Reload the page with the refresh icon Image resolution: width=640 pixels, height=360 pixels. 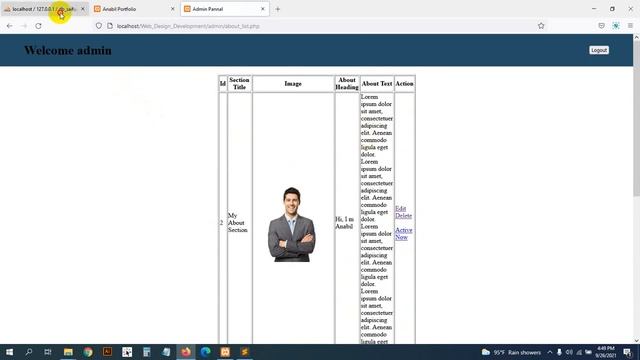click(x=38, y=26)
